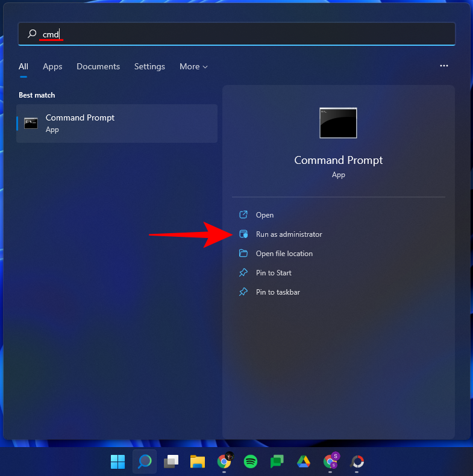Image resolution: width=473 pixels, height=476 pixels.
Task: Switch to the Settings tab
Action: tap(149, 66)
